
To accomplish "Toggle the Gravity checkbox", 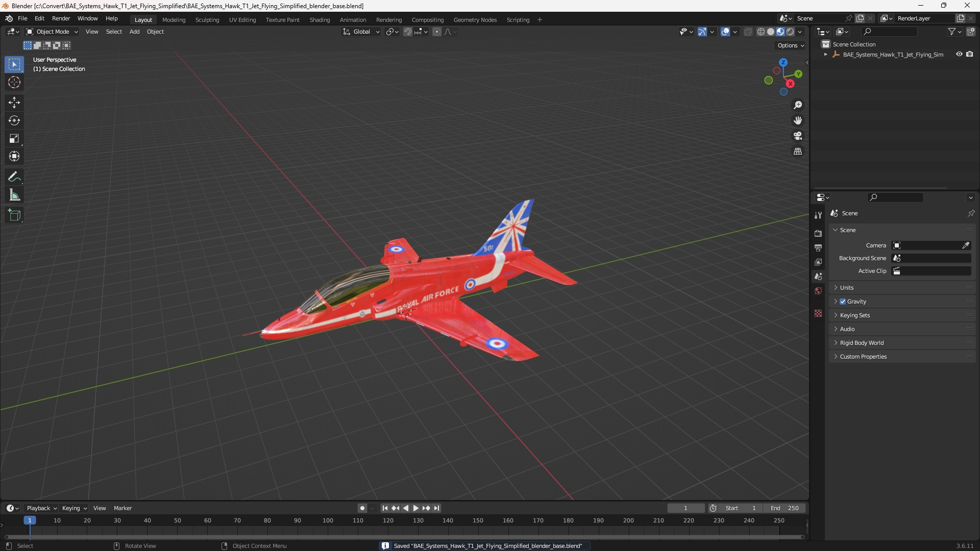I will point(843,302).
